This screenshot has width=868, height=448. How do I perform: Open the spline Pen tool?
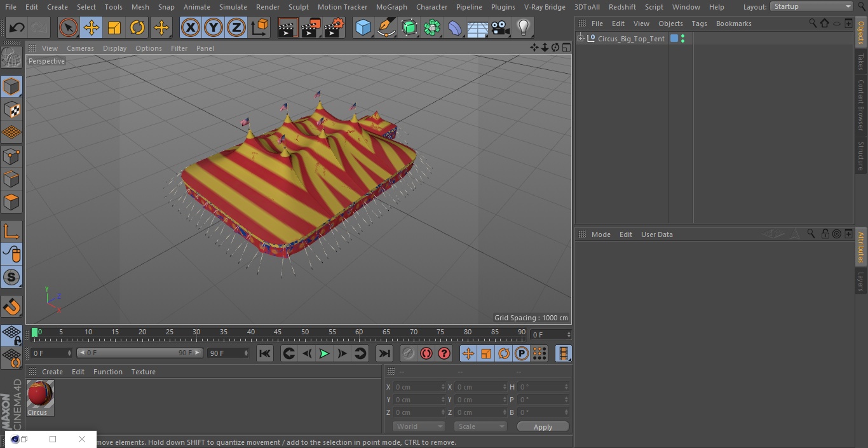[386, 28]
